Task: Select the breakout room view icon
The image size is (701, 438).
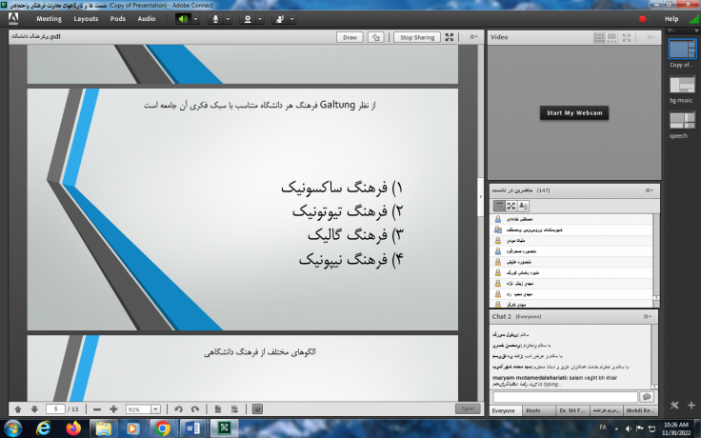Action: (x=511, y=206)
